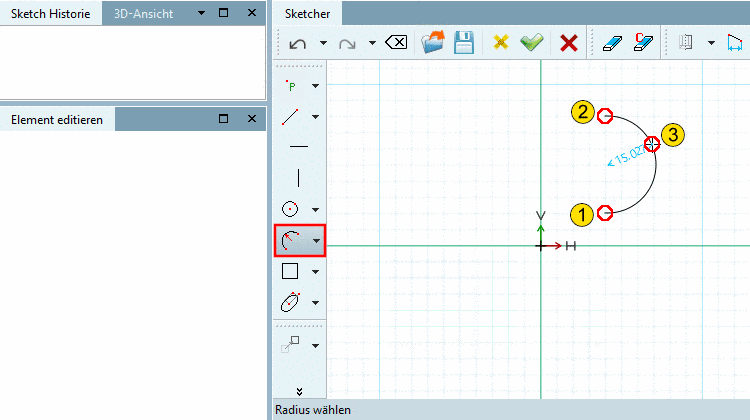Image resolution: width=750 pixels, height=420 pixels.
Task: Select the Element editieren tab
Action: coord(57,120)
